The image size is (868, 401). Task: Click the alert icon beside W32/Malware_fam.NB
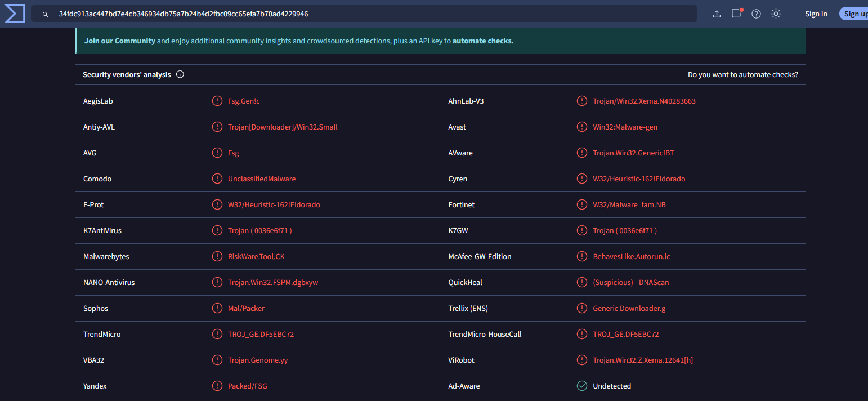[582, 204]
